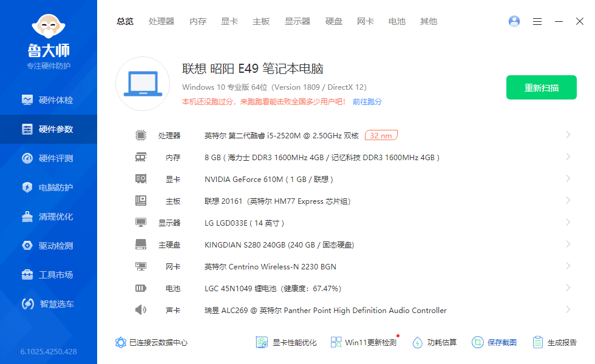
Task: Click the laptop computer thumbnail image
Action: click(143, 84)
